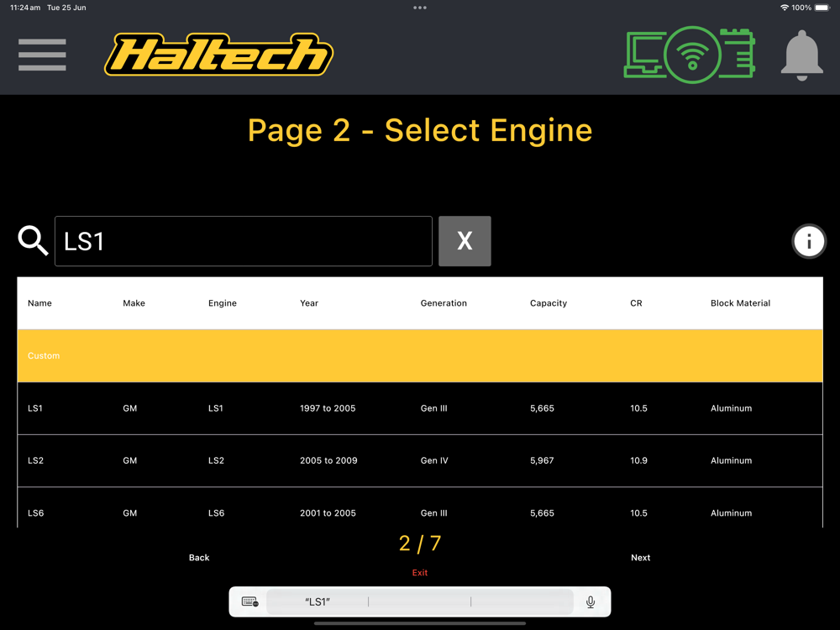The image size is (840, 630).
Task: Clear search with the X button
Action: 465,241
